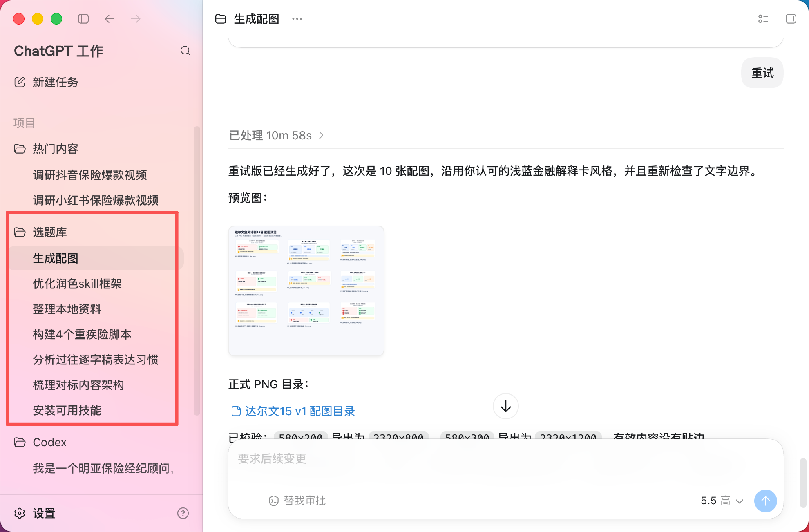Open task 构建4个重疾险脚本
Image resolution: width=809 pixels, height=532 pixels.
point(82,334)
